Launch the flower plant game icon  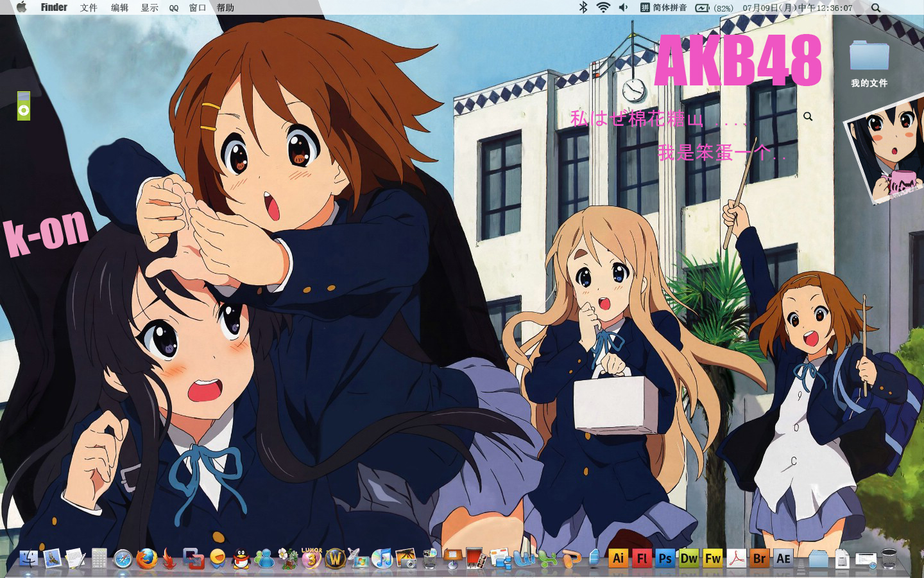(x=288, y=558)
